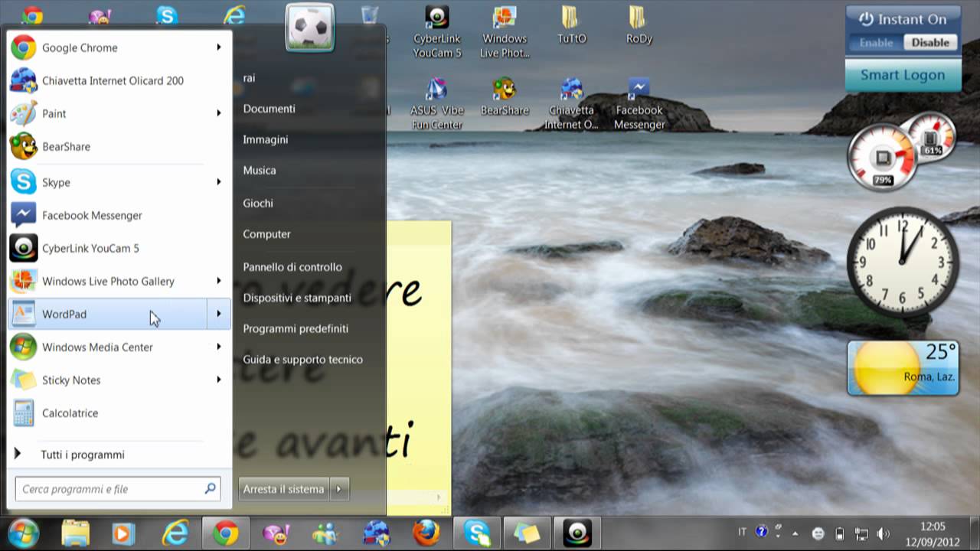Click the soccer ball user account picture
Screen dimensions: 980x551
pyautogui.click(x=310, y=28)
